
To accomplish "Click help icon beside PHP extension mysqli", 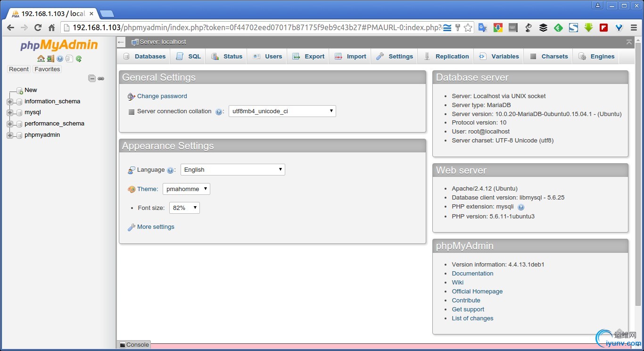I will (x=521, y=207).
